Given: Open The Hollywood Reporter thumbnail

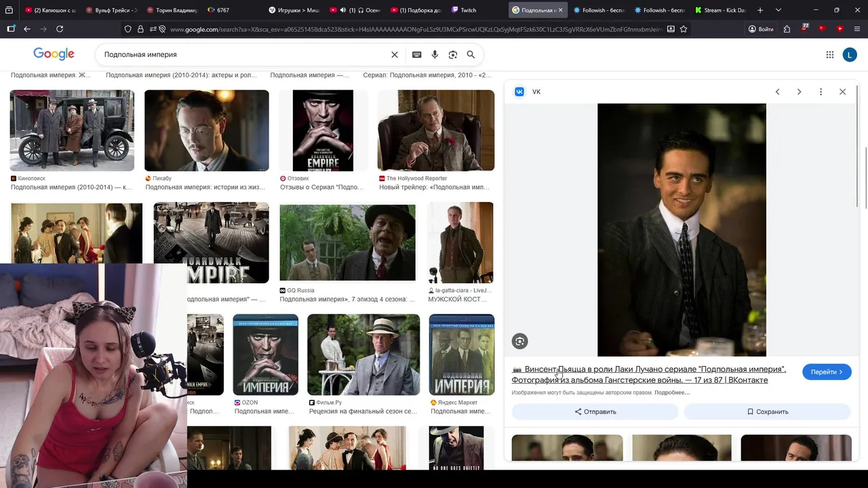Looking at the screenshot, I should click(436, 130).
